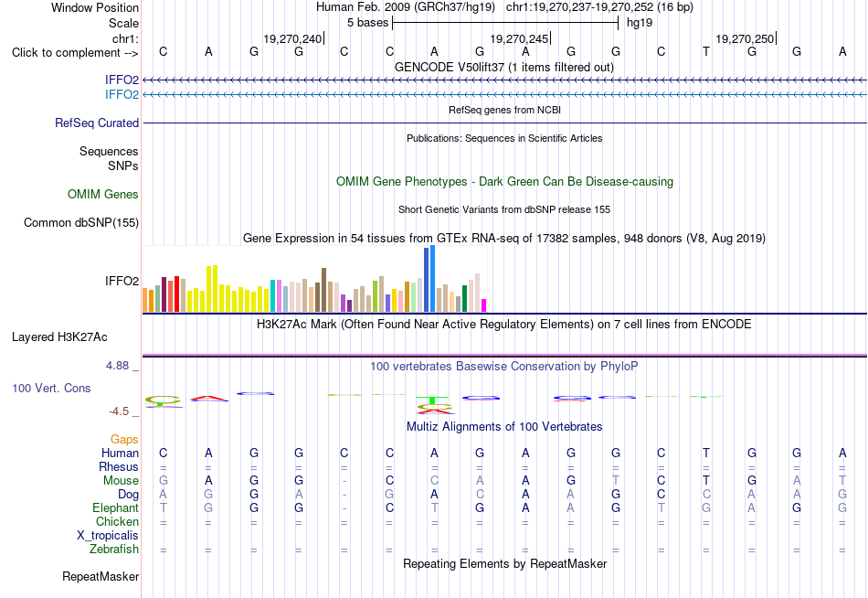Click the Window Position label
Screen dimensions: 868x598
(95, 7)
